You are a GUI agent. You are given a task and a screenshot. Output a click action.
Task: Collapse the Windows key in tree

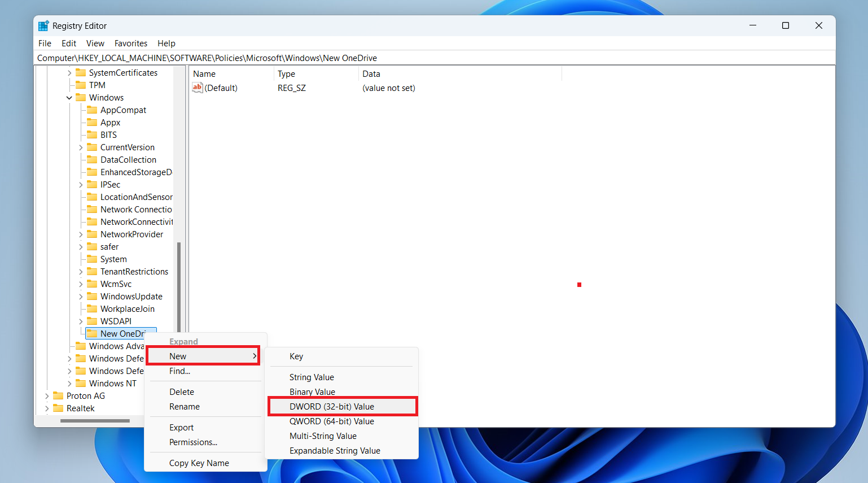(x=69, y=98)
